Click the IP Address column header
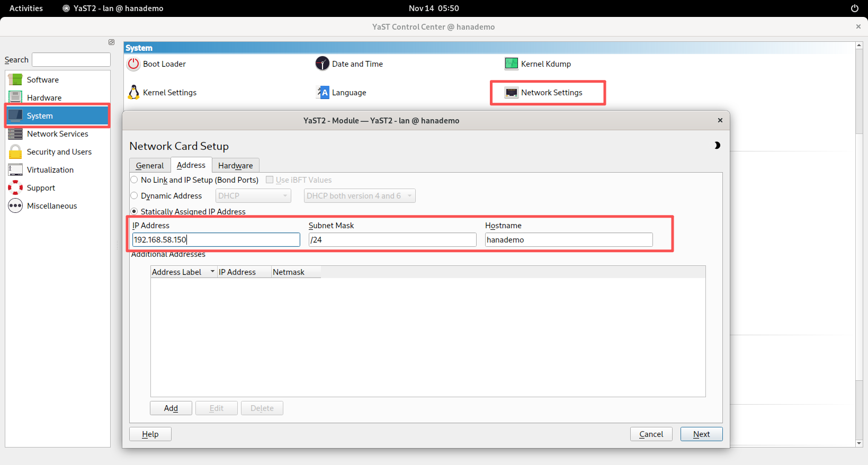The width and height of the screenshot is (868, 465). tap(244, 272)
